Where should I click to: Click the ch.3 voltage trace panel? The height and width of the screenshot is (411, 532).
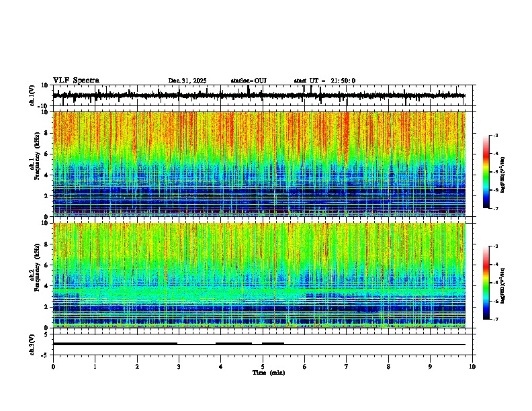pyautogui.click(x=263, y=345)
